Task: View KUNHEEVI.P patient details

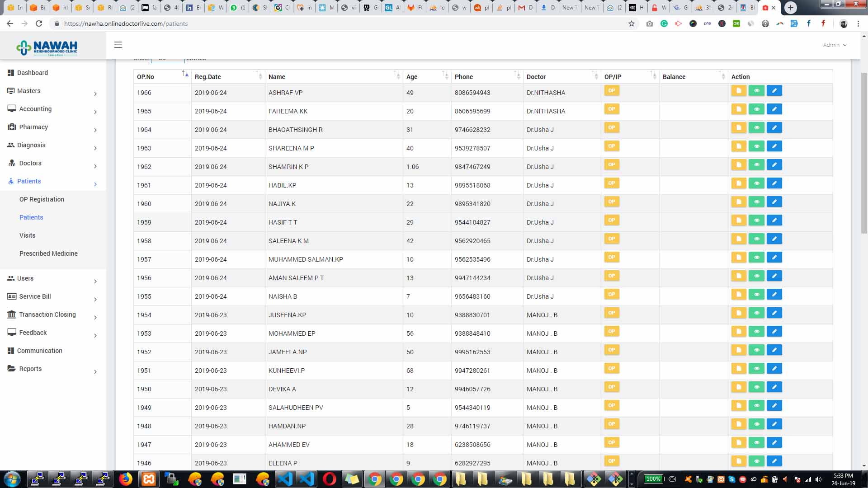Action: point(756,369)
